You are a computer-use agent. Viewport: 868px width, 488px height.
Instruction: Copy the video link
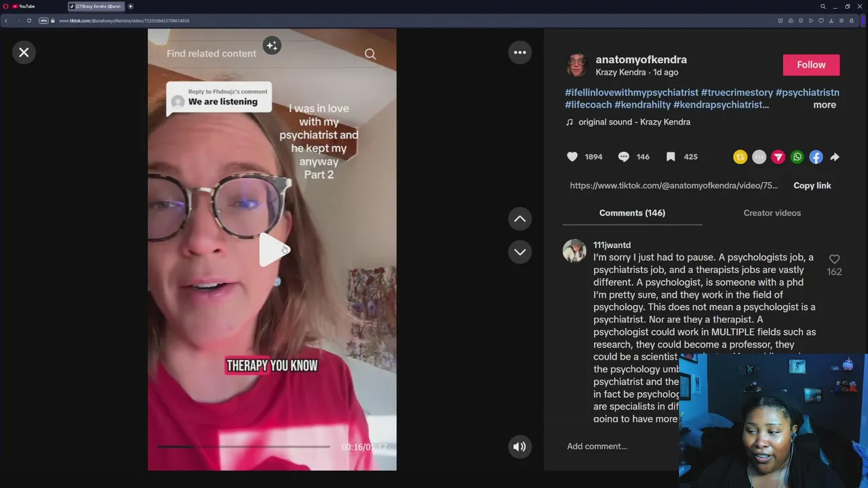(x=812, y=185)
